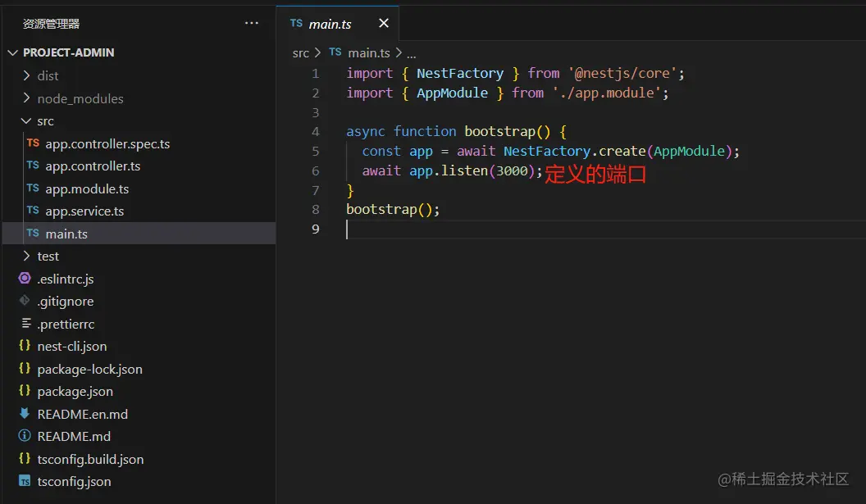Click the braces icon beside nest-cli.json

point(25,346)
